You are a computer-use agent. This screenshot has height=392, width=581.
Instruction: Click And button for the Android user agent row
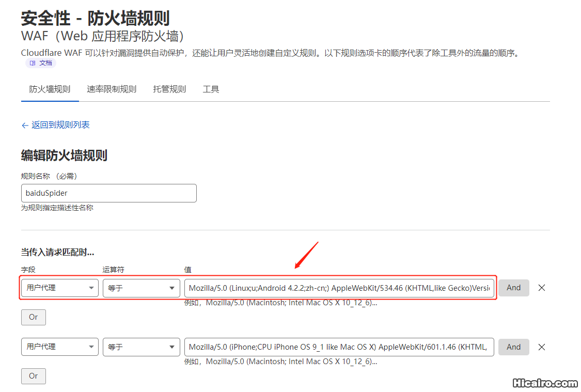[x=513, y=288]
